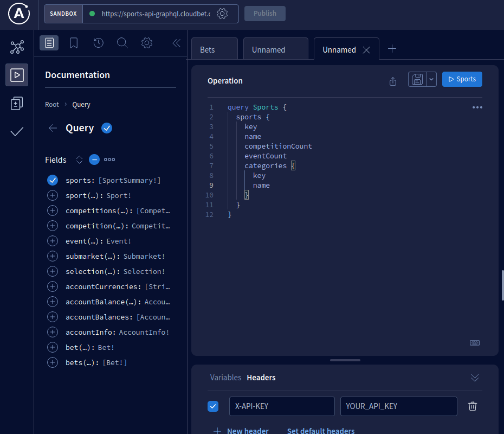504x434 pixels.
Task: Close the active Unnamed tab
Action: pos(366,50)
